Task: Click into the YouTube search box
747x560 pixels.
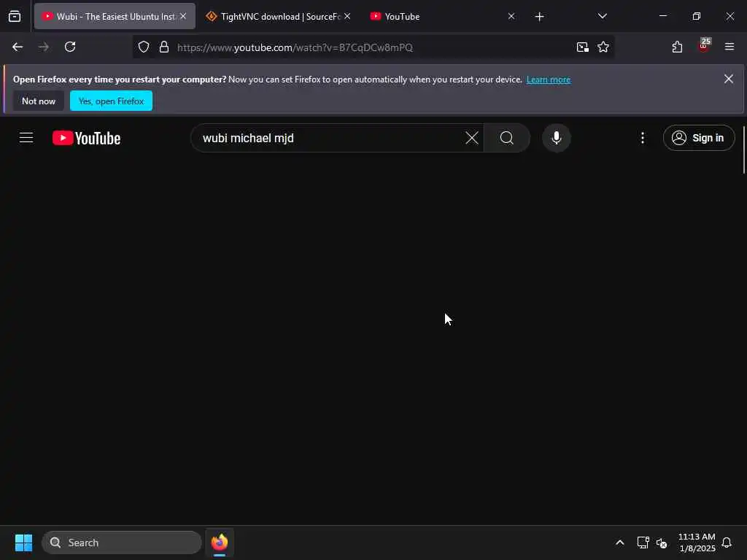Action: (x=330, y=138)
